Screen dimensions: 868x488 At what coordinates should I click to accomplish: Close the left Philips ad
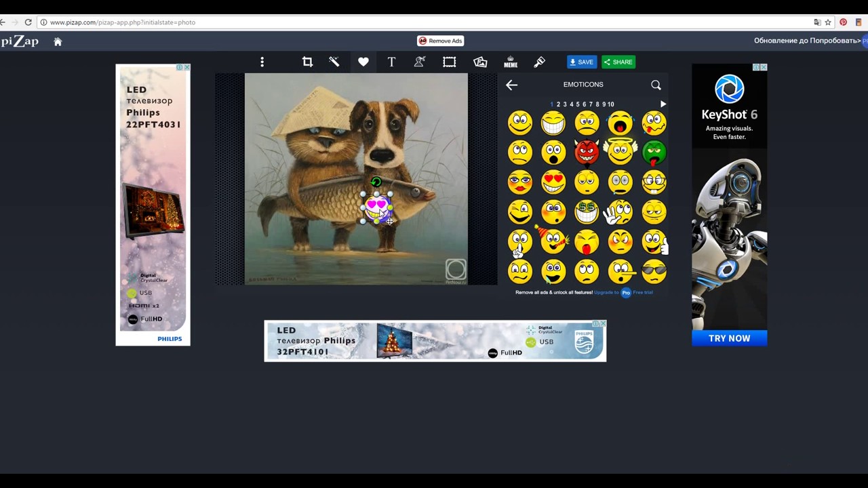click(x=187, y=67)
